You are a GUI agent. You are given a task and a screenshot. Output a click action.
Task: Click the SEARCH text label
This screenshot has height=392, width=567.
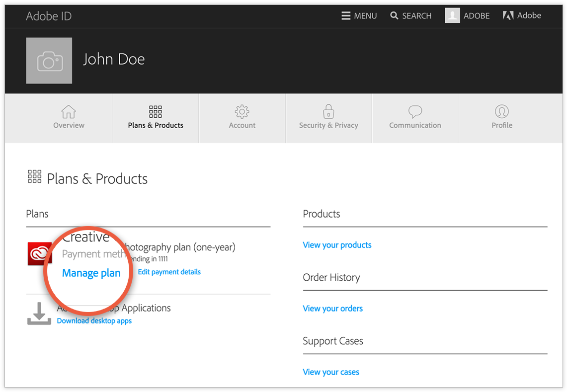coord(417,16)
